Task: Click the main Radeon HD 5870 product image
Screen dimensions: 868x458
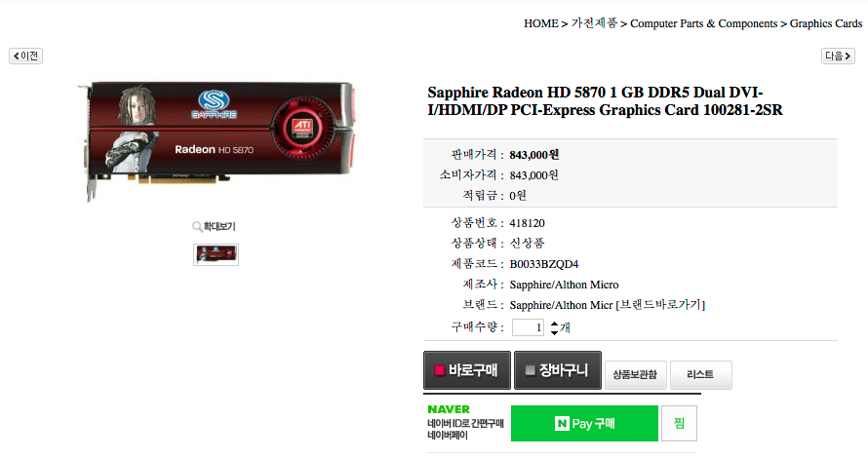Action: click(x=217, y=140)
